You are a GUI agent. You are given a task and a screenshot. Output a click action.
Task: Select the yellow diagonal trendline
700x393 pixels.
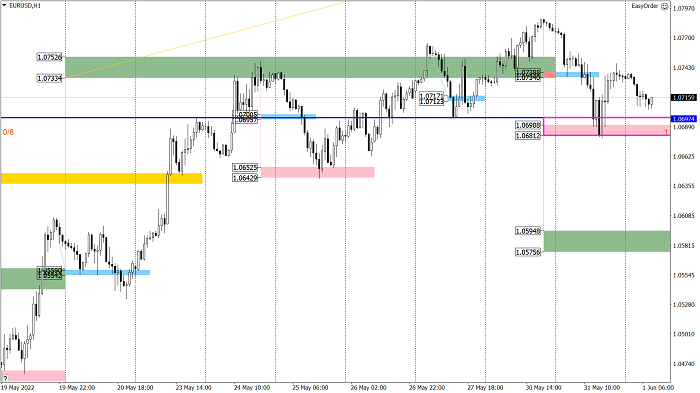pos(205,40)
